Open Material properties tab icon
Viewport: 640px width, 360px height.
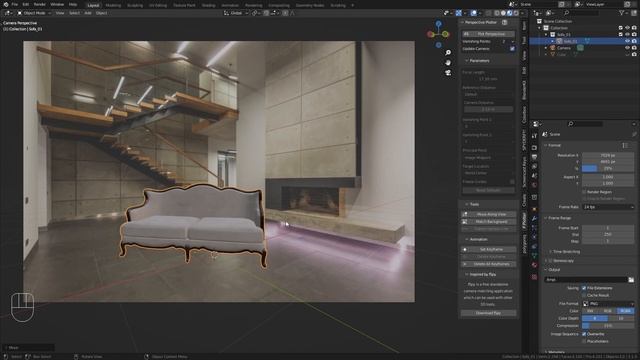534,265
